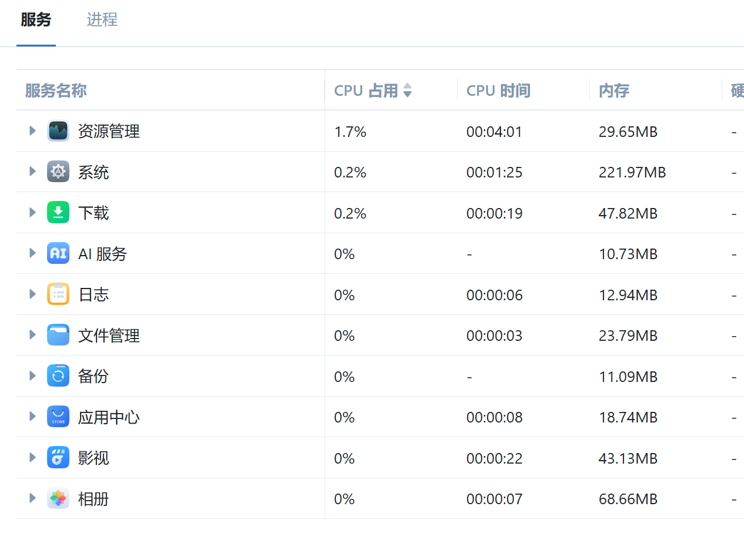Expand the 系统 service row
Screen dimensions: 744x560
tap(33, 172)
